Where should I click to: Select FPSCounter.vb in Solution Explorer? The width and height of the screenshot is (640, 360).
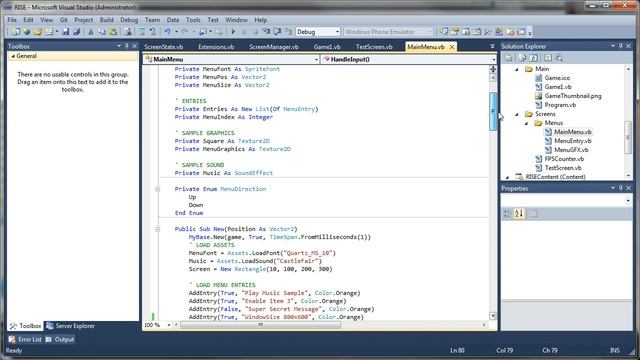coord(564,159)
